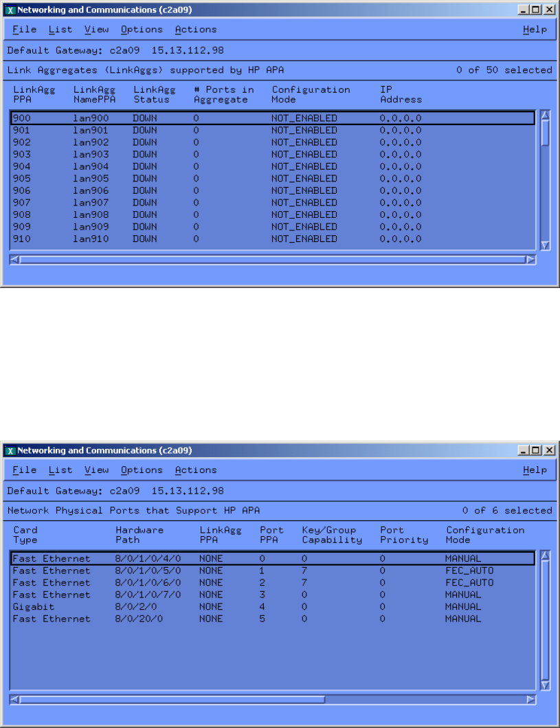
Task: Click DOWN status in lan903 row
Action: [x=145, y=154]
